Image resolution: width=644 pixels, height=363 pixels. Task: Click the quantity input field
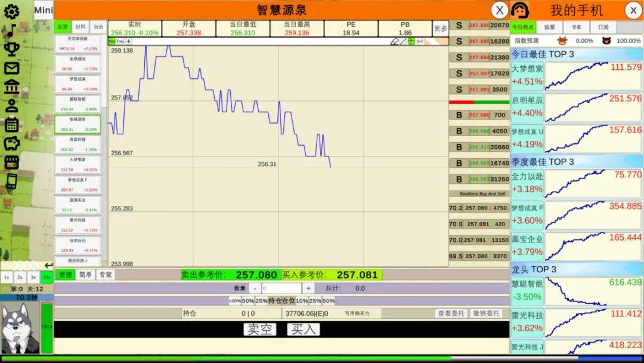[x=281, y=288]
